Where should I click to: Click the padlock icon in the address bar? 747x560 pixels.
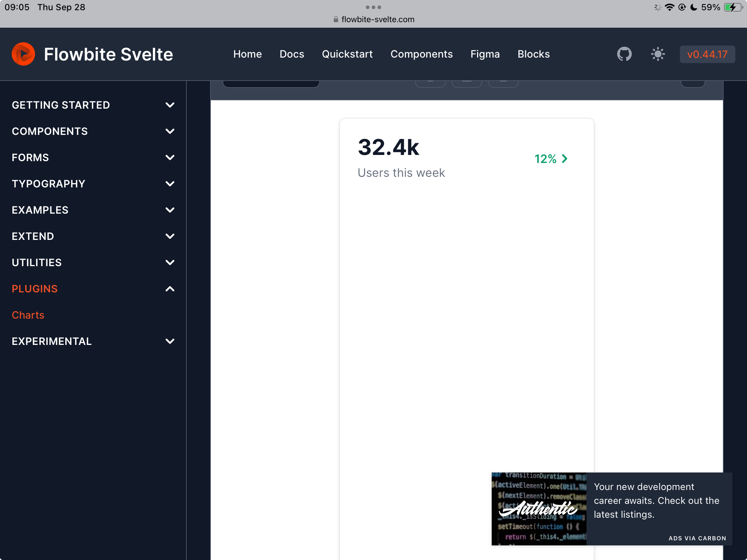pyautogui.click(x=335, y=19)
